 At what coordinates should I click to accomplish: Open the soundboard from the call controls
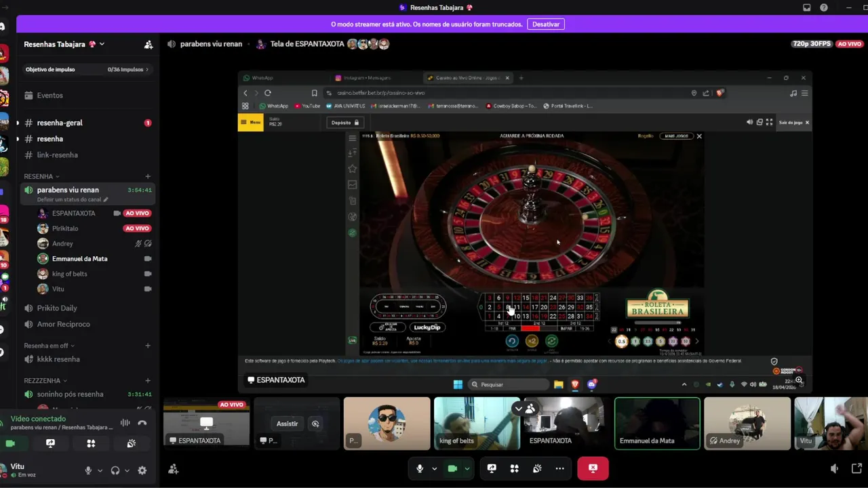537,468
